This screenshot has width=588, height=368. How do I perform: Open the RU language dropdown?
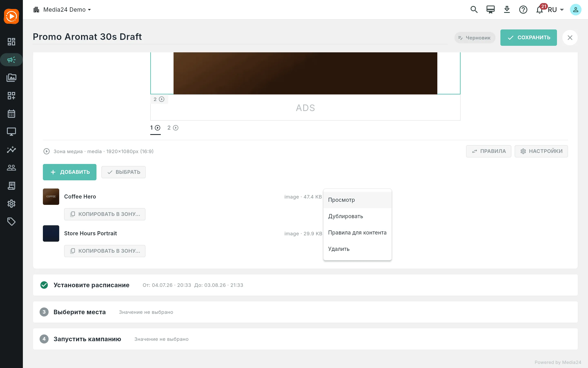click(556, 9)
